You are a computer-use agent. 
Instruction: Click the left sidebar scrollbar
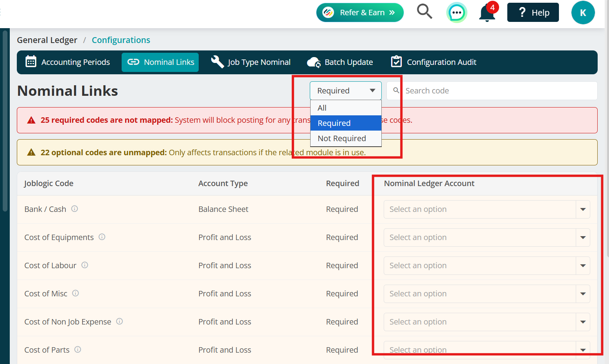point(5,121)
